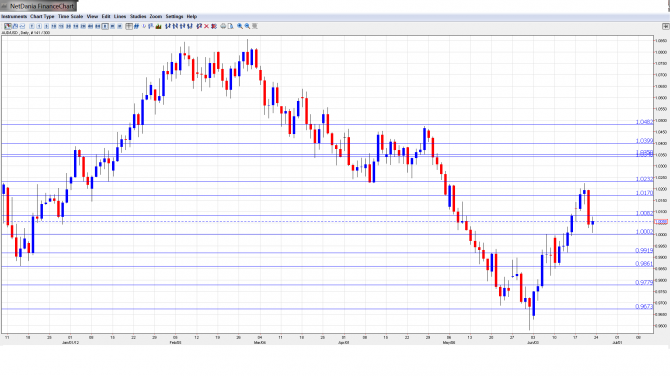Open the Edit menu
Image resolution: width=670 pixels, height=376 pixels.
click(x=106, y=16)
